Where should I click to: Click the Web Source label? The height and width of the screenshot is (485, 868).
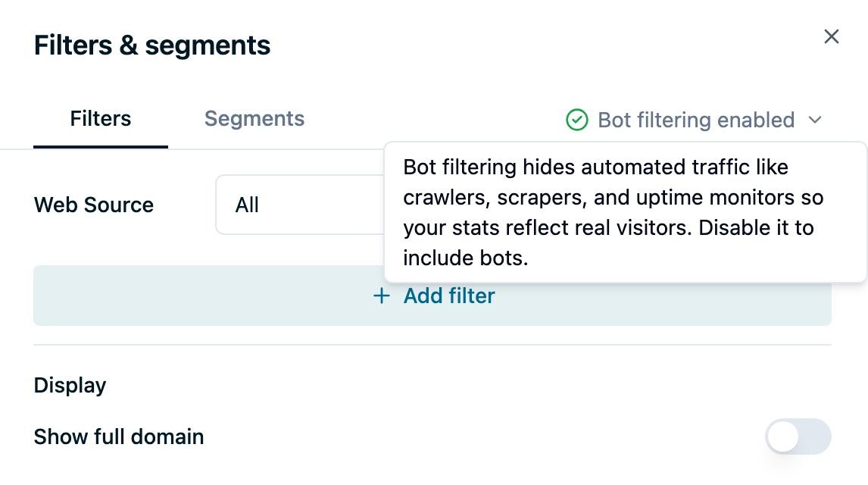click(x=94, y=205)
